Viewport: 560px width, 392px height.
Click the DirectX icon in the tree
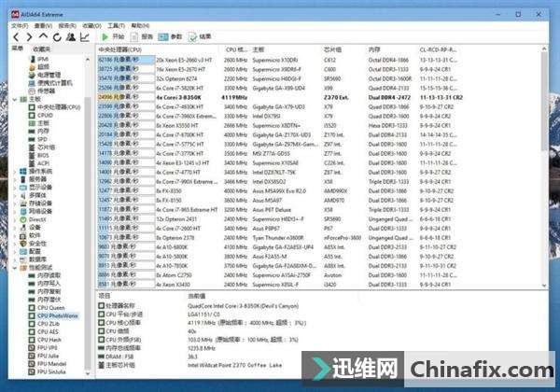pyautogui.click(x=23, y=219)
